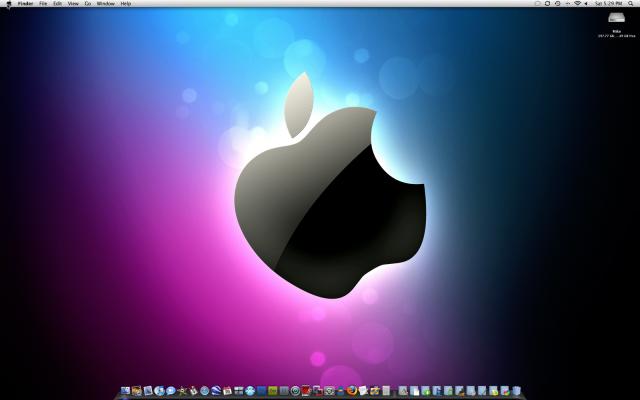The width and height of the screenshot is (640, 400).
Task: Open the Finder menu in the menu bar
Action: pos(25,4)
